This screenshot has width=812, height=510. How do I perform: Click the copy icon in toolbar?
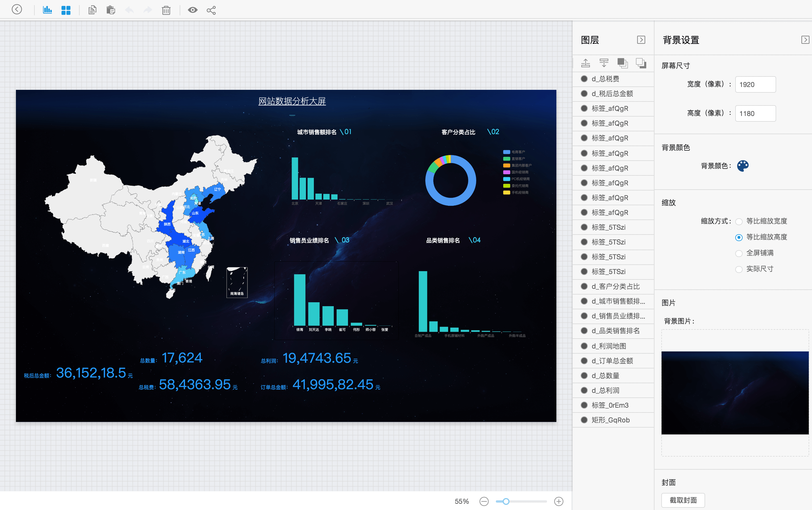[92, 10]
